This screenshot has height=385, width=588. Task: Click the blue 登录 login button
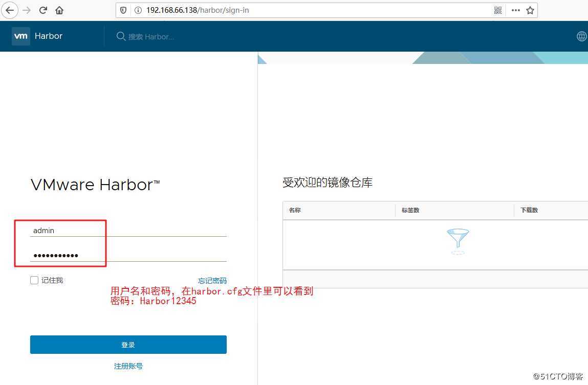128,345
